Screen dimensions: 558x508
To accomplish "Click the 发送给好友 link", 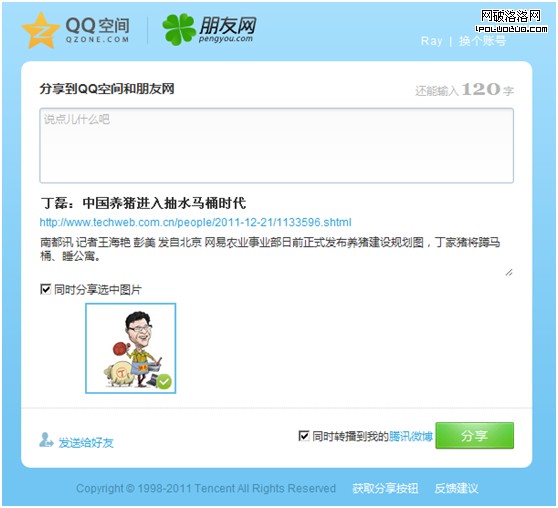I will coord(86,442).
